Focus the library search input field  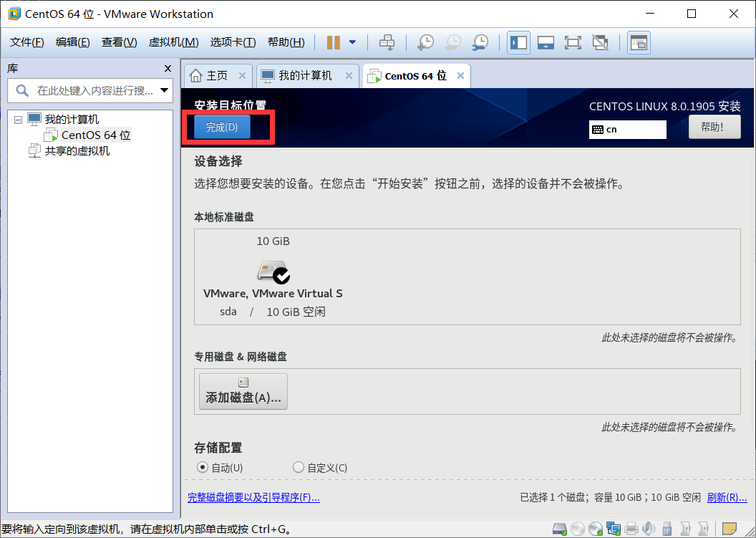point(90,90)
